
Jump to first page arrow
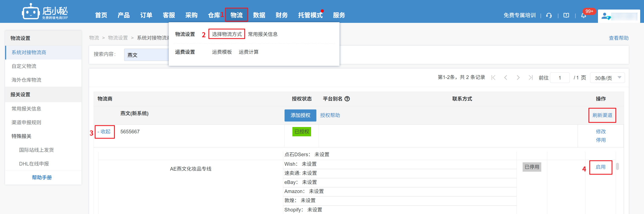(x=493, y=77)
